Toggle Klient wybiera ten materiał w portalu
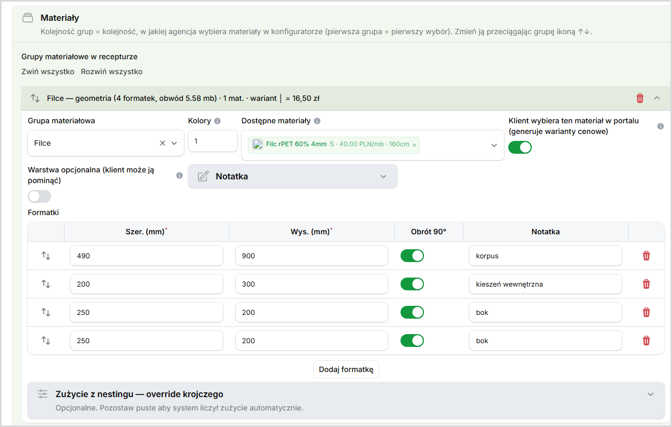The width and height of the screenshot is (672, 427). click(x=520, y=147)
